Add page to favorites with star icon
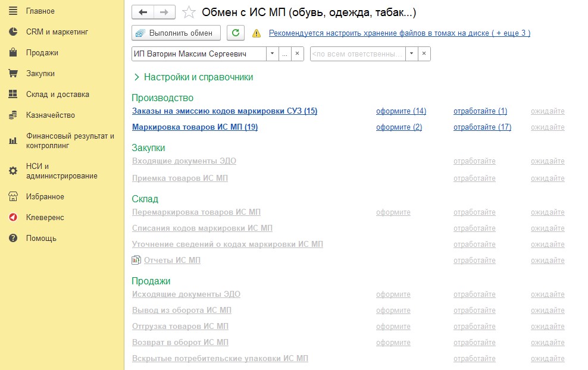Screen dimensions: 588x370 [189, 12]
